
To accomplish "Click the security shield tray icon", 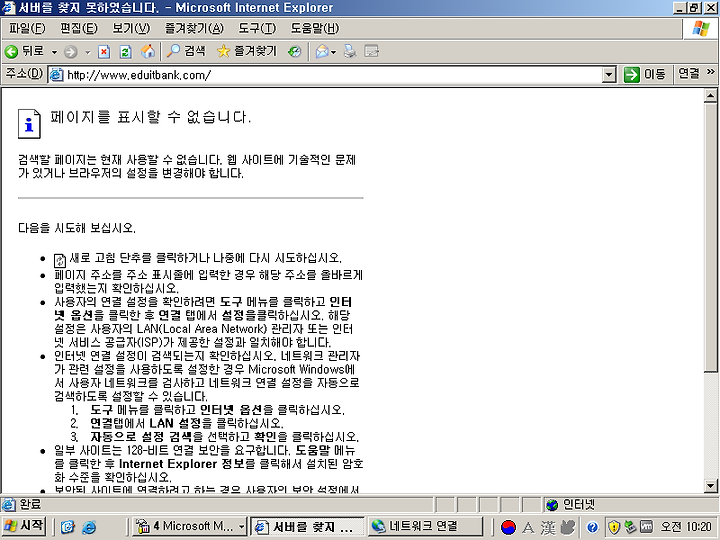I will pos(614,527).
